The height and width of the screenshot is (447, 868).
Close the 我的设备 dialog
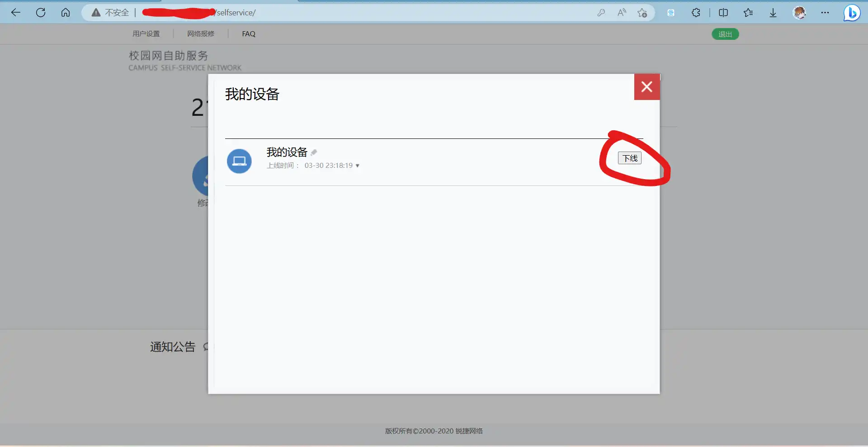[646, 86]
